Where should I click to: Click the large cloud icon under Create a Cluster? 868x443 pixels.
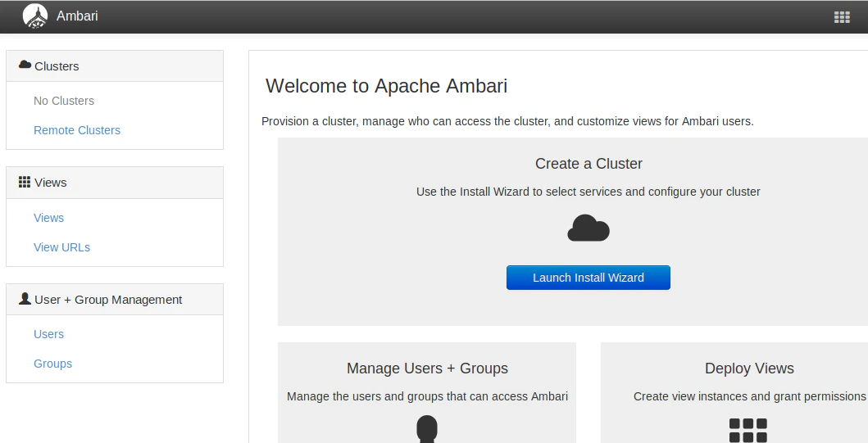589,228
